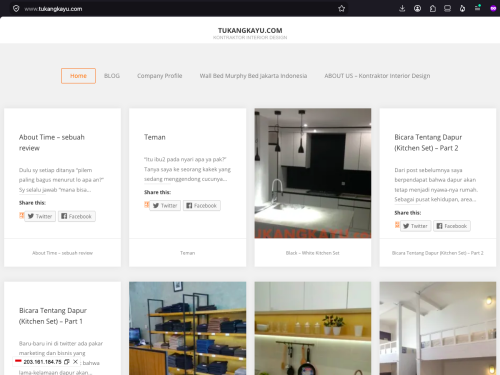The image size is (500, 375).
Task: Share 'Teman' post on Twitter
Action: 165,205
